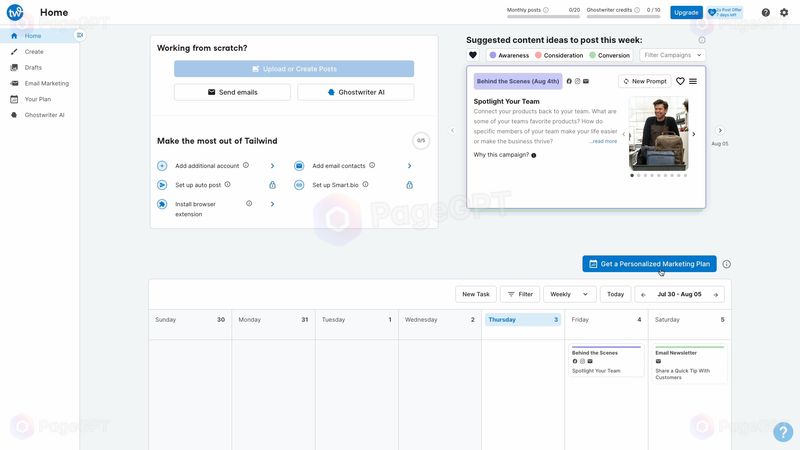Click info icon beside Marketing Plan button
The width and height of the screenshot is (800, 450).
(727, 264)
